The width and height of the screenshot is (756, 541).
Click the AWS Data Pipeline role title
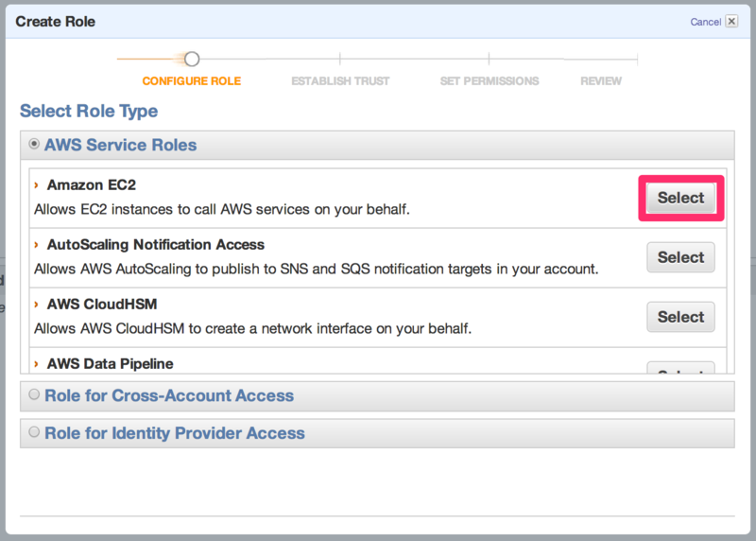point(111,364)
